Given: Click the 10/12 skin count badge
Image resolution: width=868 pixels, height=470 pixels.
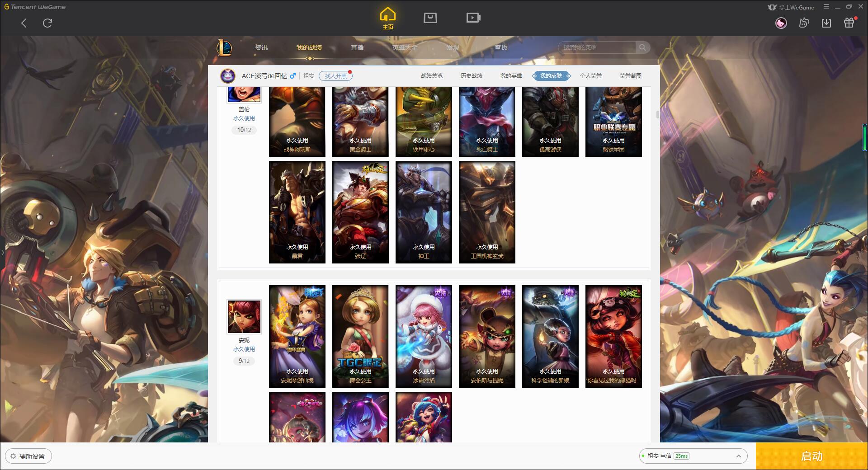Looking at the screenshot, I should tap(244, 130).
